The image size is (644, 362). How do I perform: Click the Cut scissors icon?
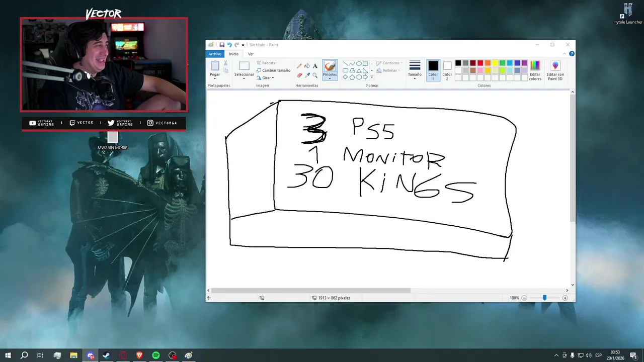tap(225, 63)
